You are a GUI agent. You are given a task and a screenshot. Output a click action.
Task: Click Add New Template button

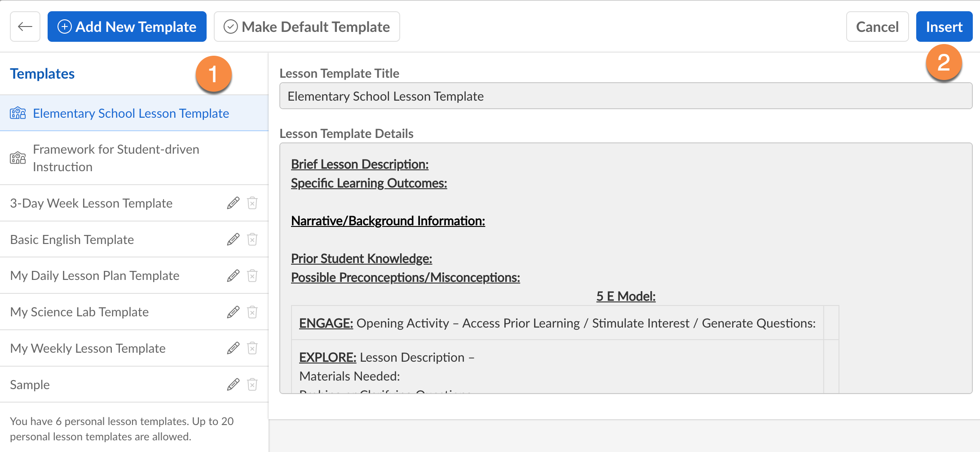click(x=127, y=27)
